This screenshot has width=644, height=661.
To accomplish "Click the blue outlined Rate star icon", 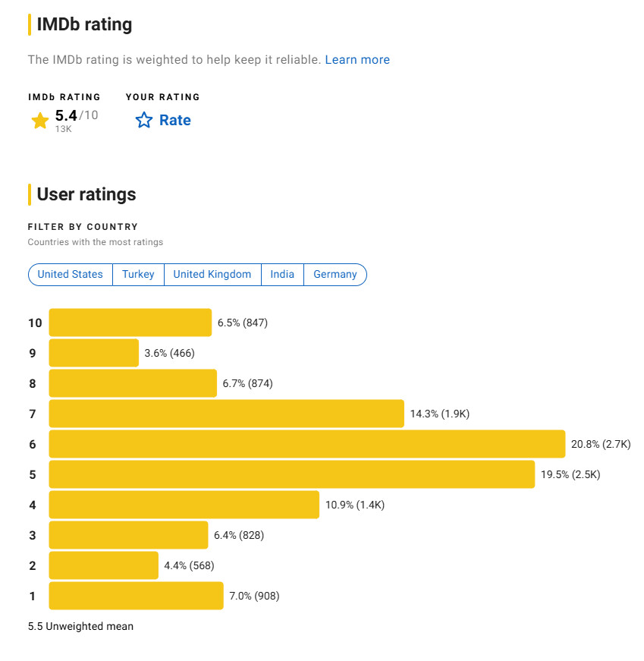I will click(x=144, y=120).
